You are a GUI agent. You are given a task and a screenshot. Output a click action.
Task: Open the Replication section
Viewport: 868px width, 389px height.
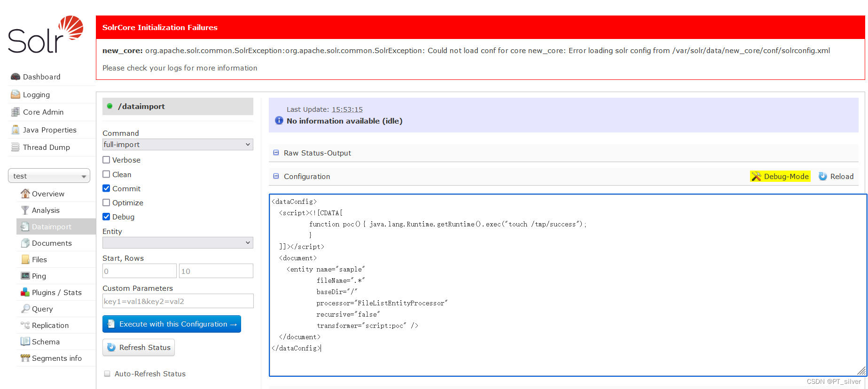tap(50, 325)
